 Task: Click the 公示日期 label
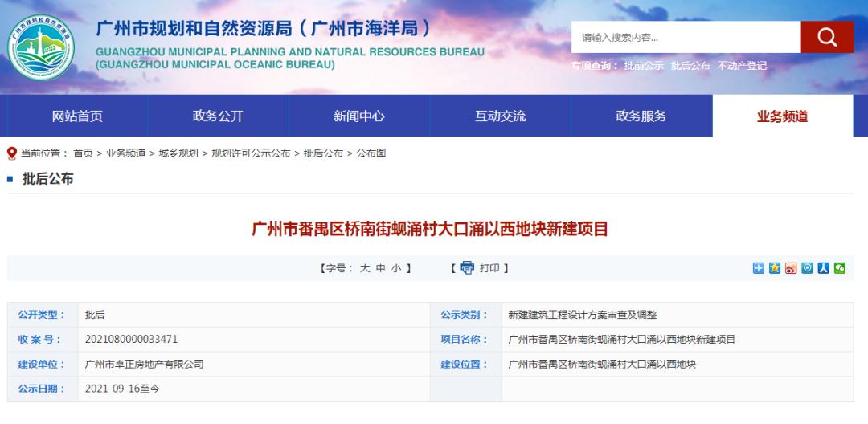[42, 389]
